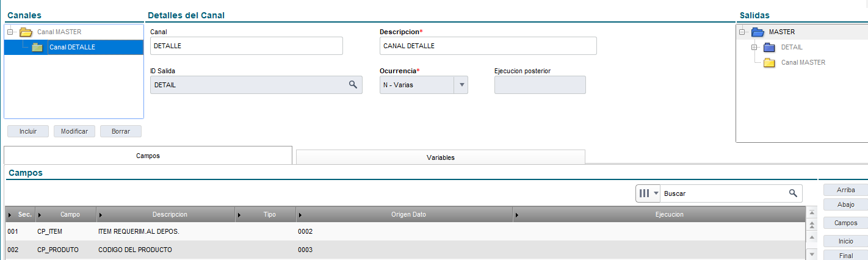868x260 pixels.
Task: Click the Arriba button
Action: [x=845, y=190]
